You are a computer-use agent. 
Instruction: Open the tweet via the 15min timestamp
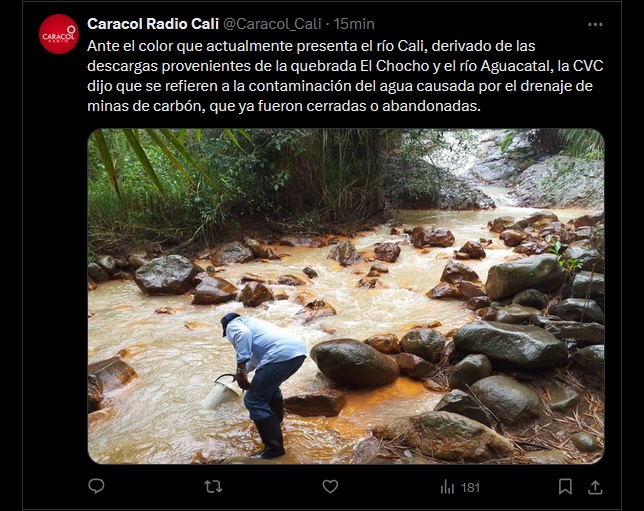pos(354,24)
